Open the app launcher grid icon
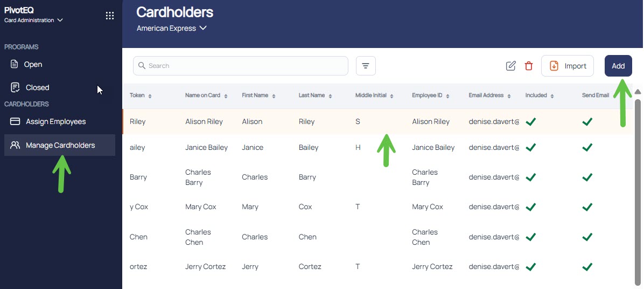 point(110,16)
